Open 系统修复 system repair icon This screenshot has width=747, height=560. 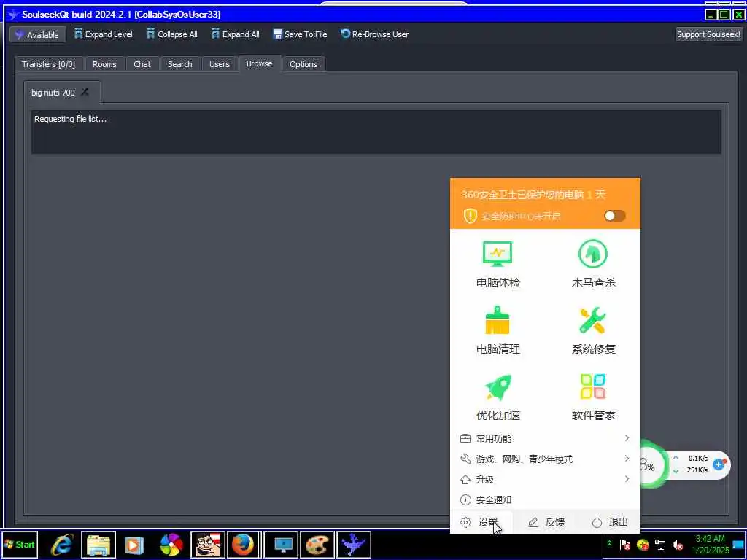click(593, 330)
